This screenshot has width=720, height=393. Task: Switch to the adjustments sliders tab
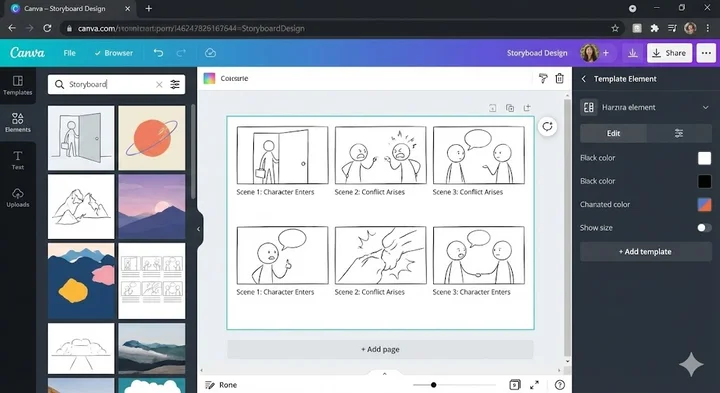coord(679,133)
